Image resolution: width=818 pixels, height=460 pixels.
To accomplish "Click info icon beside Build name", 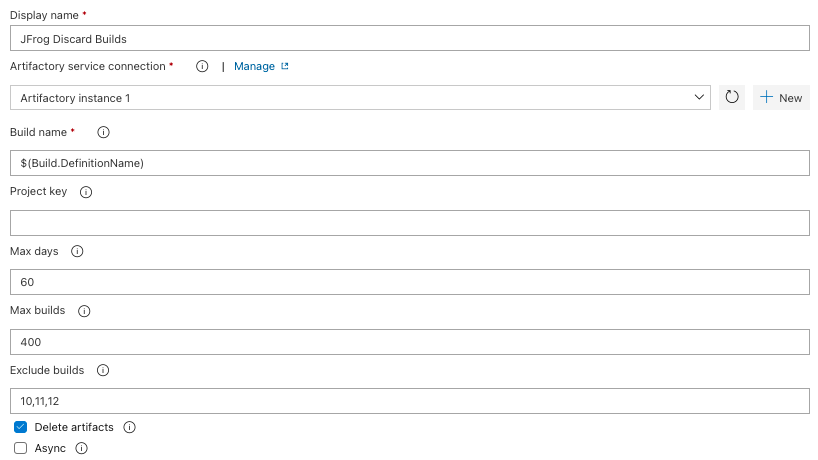I will tap(103, 132).
